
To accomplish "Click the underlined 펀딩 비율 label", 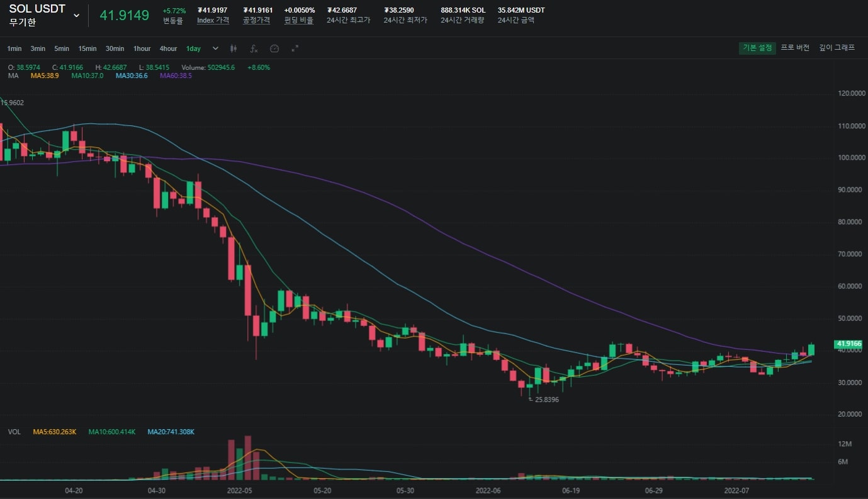I will click(x=298, y=20).
